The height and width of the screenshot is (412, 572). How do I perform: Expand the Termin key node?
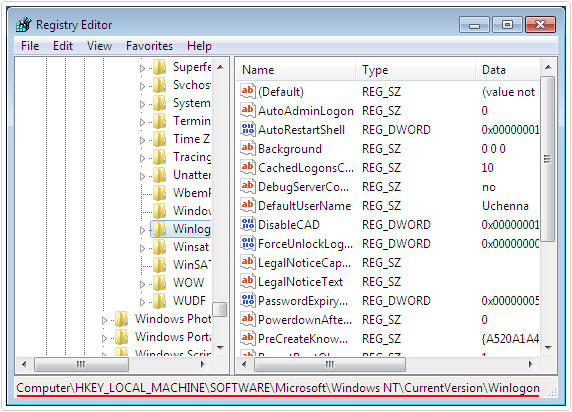click(142, 122)
